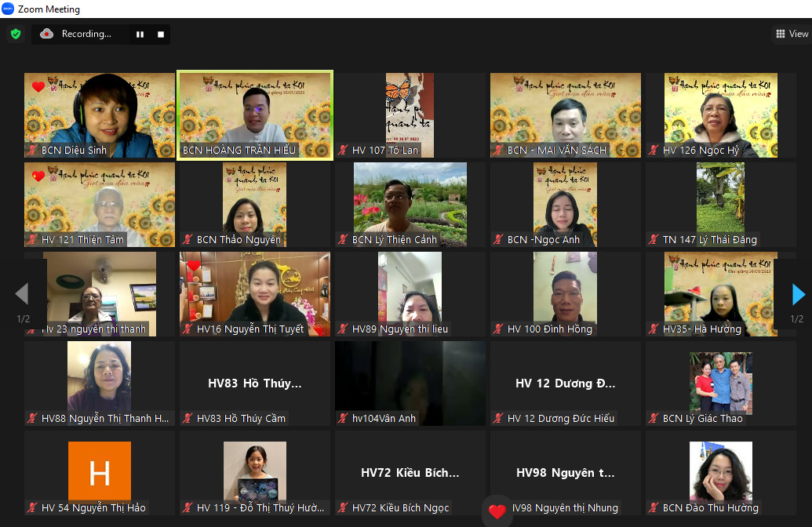Click the green encryption shield icon

pos(15,34)
